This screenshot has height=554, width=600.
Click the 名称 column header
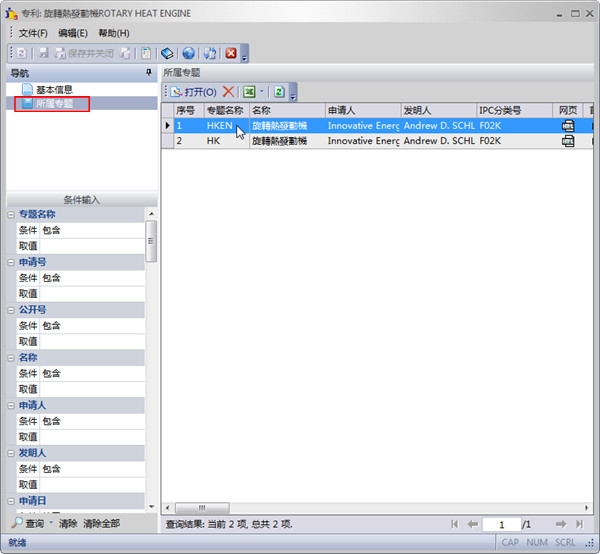287,111
